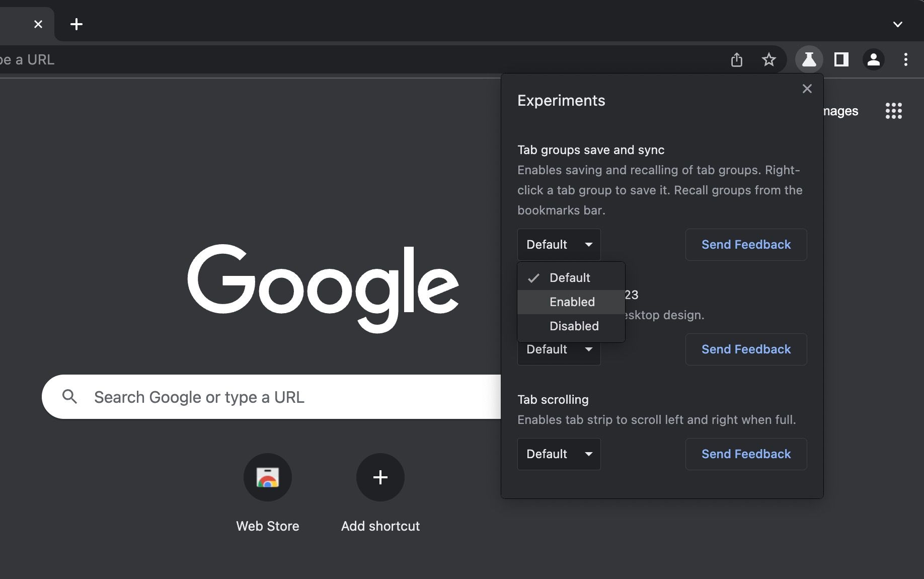Open the side panel icon
Viewport: 924px width, 579px height.
point(841,59)
